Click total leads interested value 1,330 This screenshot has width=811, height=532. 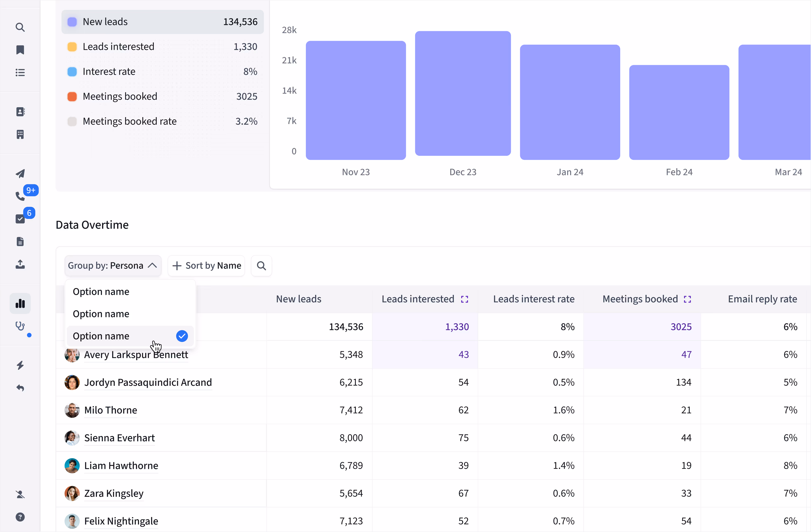coord(457,327)
